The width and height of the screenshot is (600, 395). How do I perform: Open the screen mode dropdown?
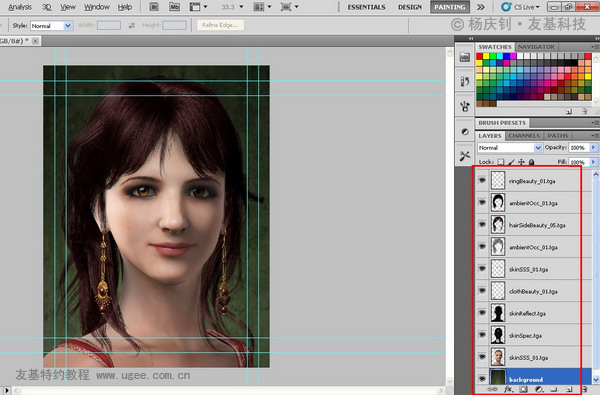click(290, 7)
